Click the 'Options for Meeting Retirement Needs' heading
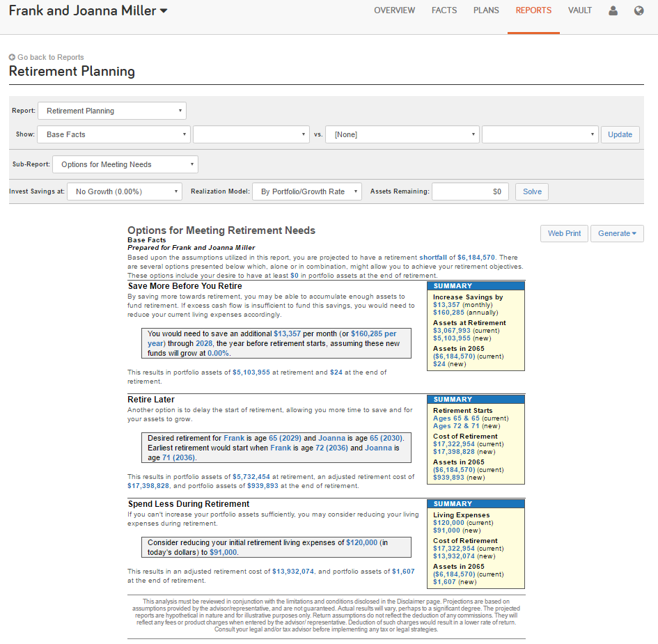The width and height of the screenshot is (658, 644). click(221, 230)
